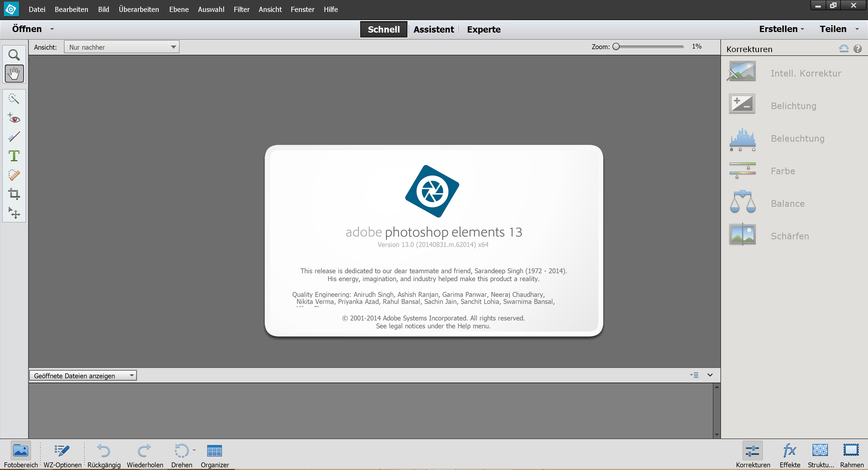Image resolution: width=868 pixels, height=470 pixels.
Task: Click the Schärfen label
Action: 790,236
